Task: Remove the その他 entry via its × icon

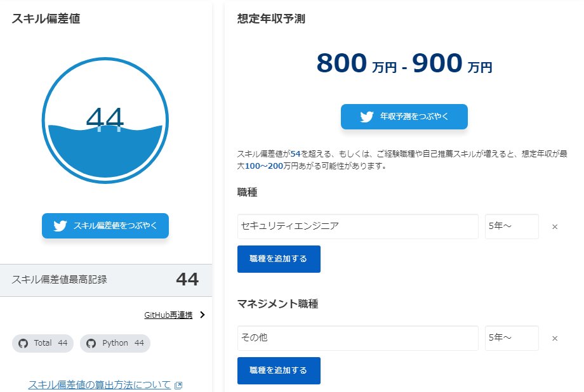Action: coord(554,338)
